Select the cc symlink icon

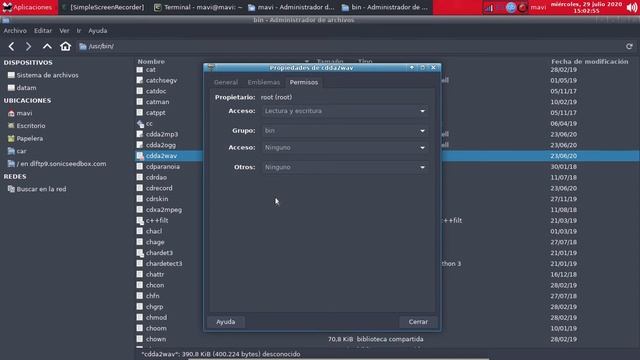(x=140, y=123)
